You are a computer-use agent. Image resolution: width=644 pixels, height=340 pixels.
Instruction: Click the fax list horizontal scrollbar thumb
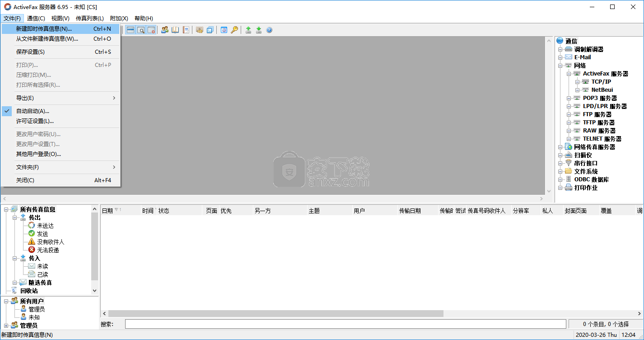276,313
